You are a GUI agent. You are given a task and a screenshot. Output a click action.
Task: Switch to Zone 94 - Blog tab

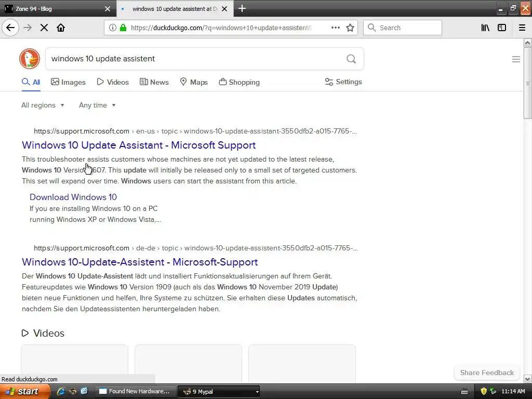pyautogui.click(x=58, y=8)
